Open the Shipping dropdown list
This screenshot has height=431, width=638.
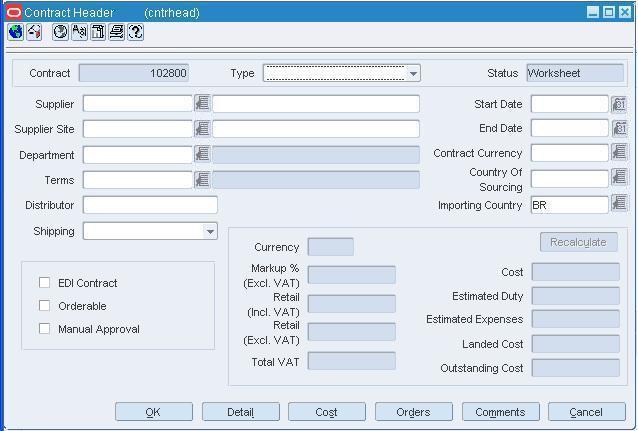(210, 231)
